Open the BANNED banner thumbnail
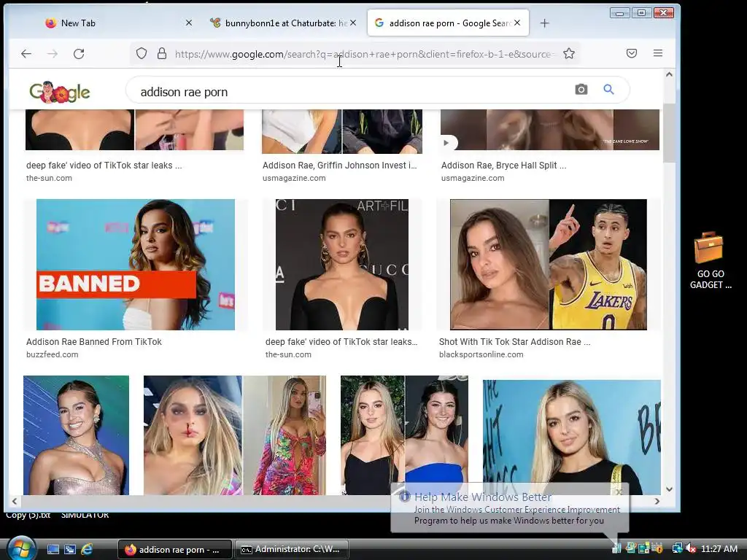The width and height of the screenshot is (747, 560). [x=135, y=264]
